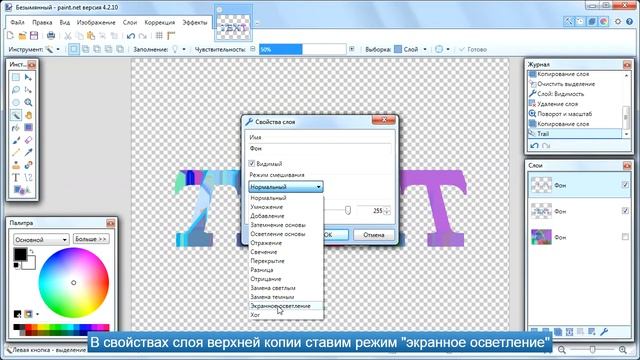Image resolution: width=640 pixels, height=360 pixels.
Task: Select the Paint Bucket tool
Action: 16,128
